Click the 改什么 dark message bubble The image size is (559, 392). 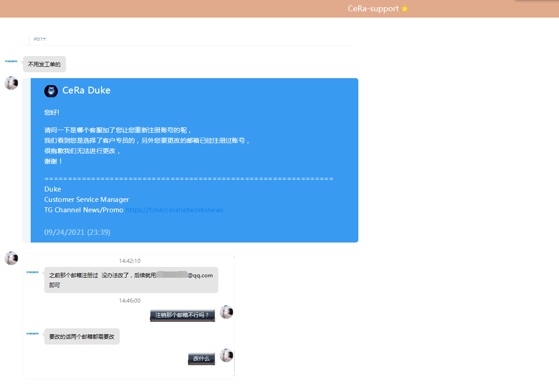[x=202, y=359]
